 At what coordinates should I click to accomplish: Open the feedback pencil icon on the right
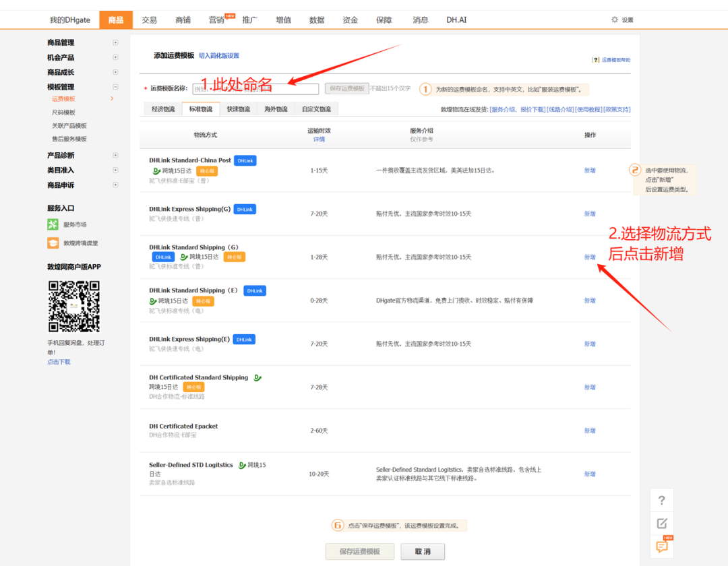point(661,523)
